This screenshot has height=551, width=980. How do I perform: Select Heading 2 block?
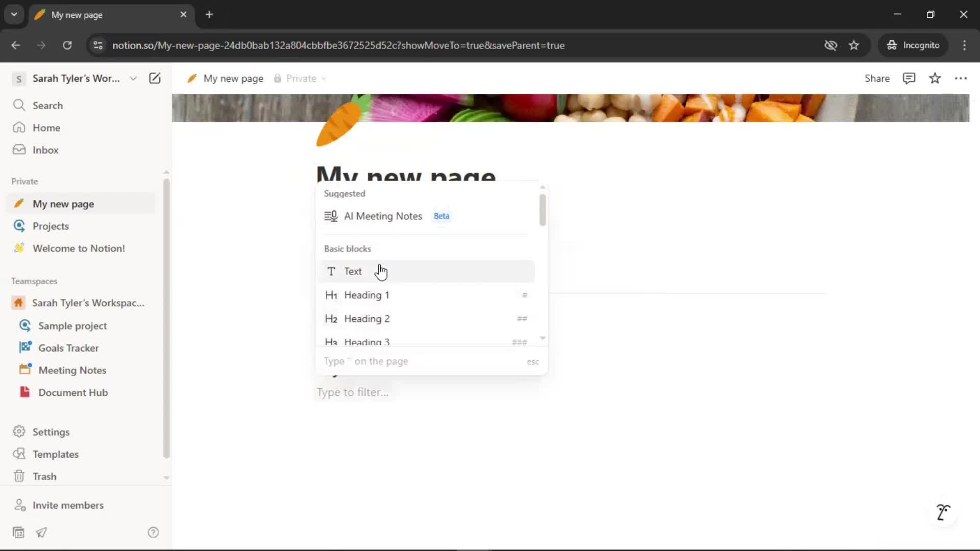[427, 318]
